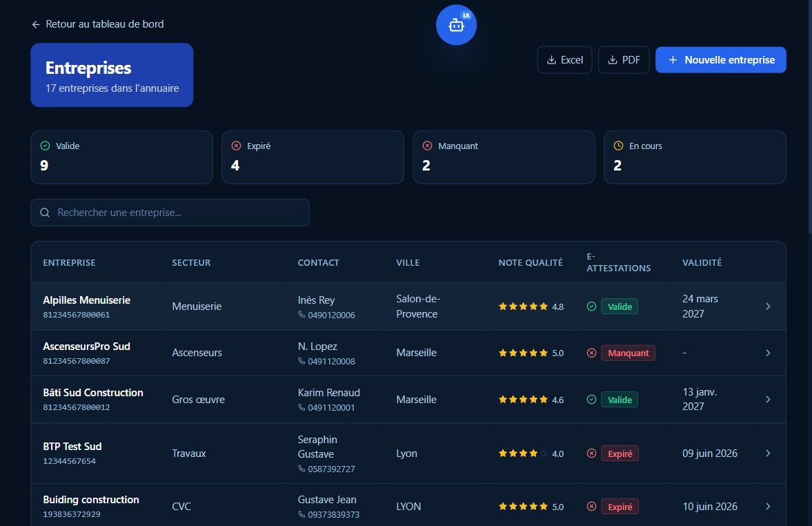Screen dimensions: 812x526
Task: Click the clock icon in En cours card
Action: click(x=618, y=146)
